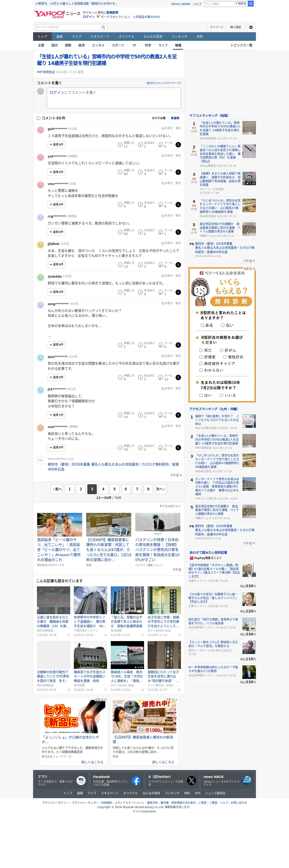Image resolution: width=289 pixels, height=868 pixels.
Task: Click the キーワードを入力 search field
Action: 68,27
